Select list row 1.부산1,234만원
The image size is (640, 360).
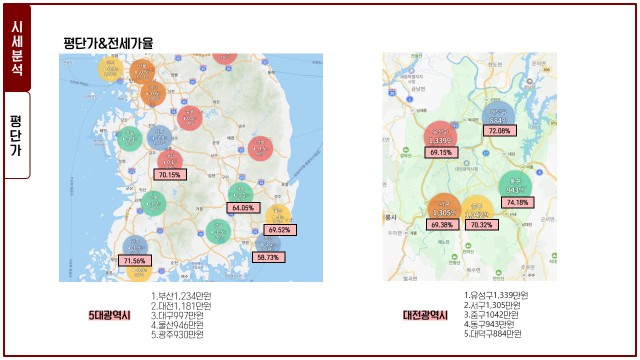(181, 296)
